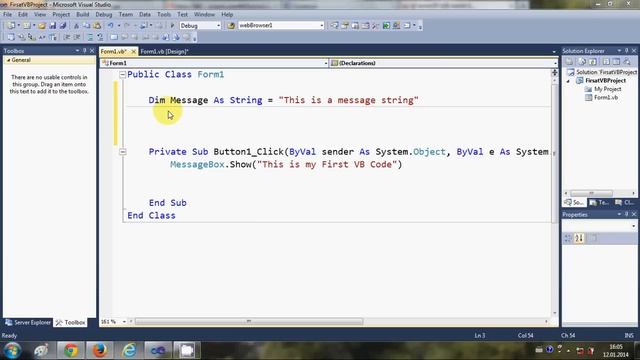Collapse the General toolbox group
The width and height of the screenshot is (640, 360).
point(8,60)
